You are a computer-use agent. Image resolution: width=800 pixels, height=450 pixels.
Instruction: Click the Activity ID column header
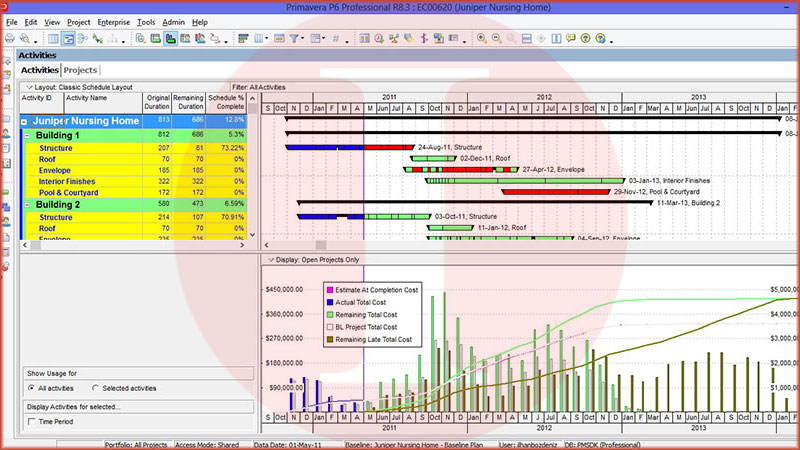click(42, 103)
